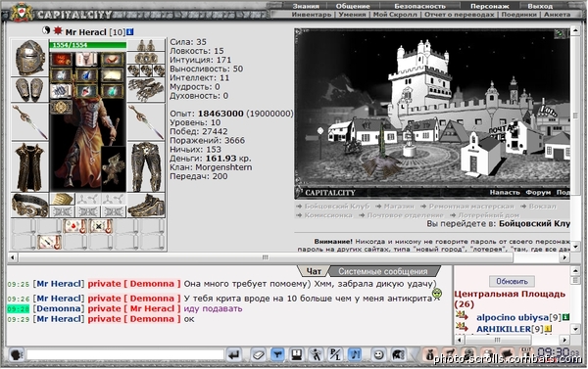Click in the chat message input field
The height and width of the screenshot is (369, 588).
tap(125, 354)
